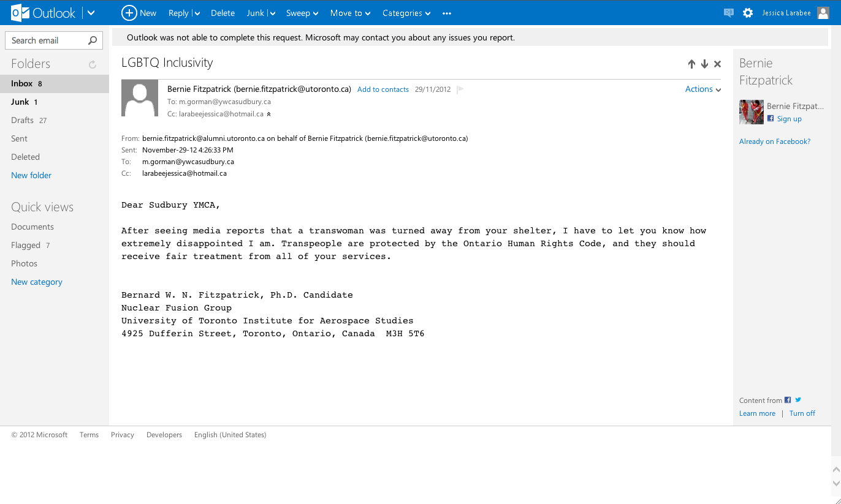
Task: Reply to this message
Action: 178,13
